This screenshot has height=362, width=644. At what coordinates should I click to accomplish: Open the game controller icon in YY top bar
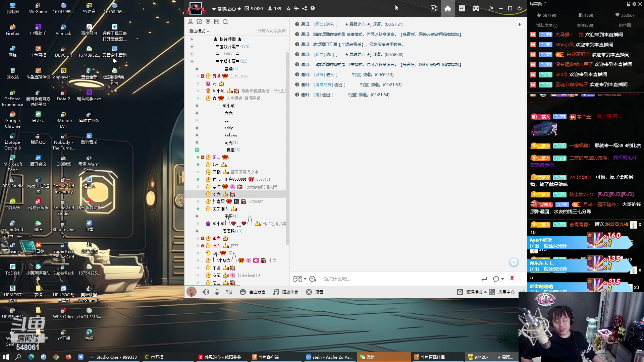pos(476,8)
